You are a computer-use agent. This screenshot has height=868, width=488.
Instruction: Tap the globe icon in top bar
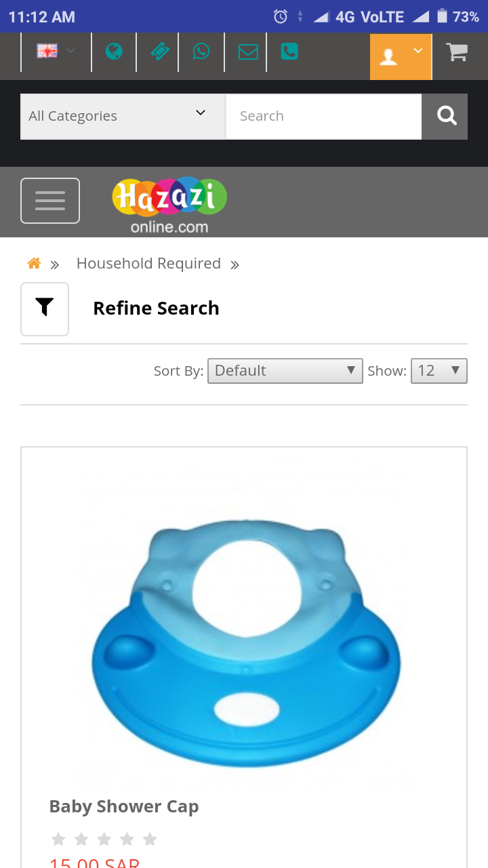tap(114, 52)
